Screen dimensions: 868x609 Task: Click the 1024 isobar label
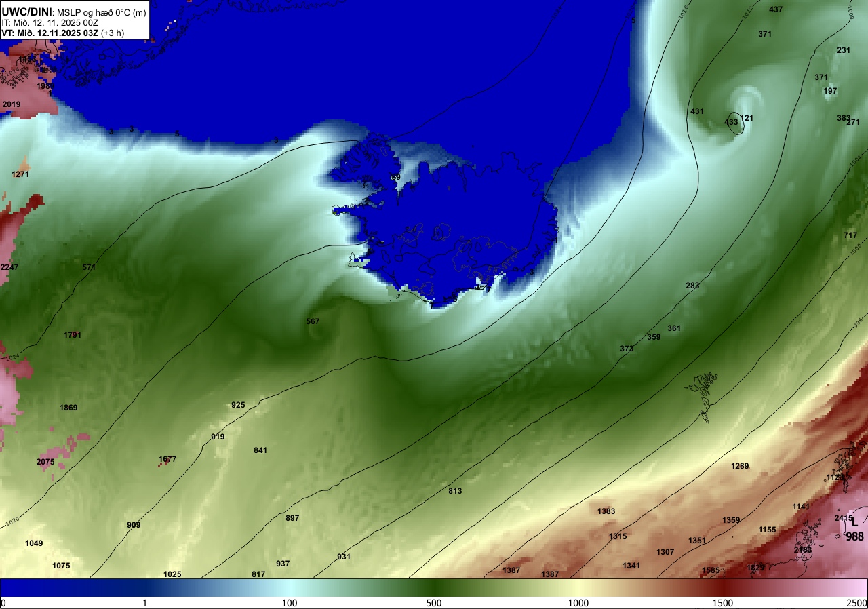click(x=12, y=357)
